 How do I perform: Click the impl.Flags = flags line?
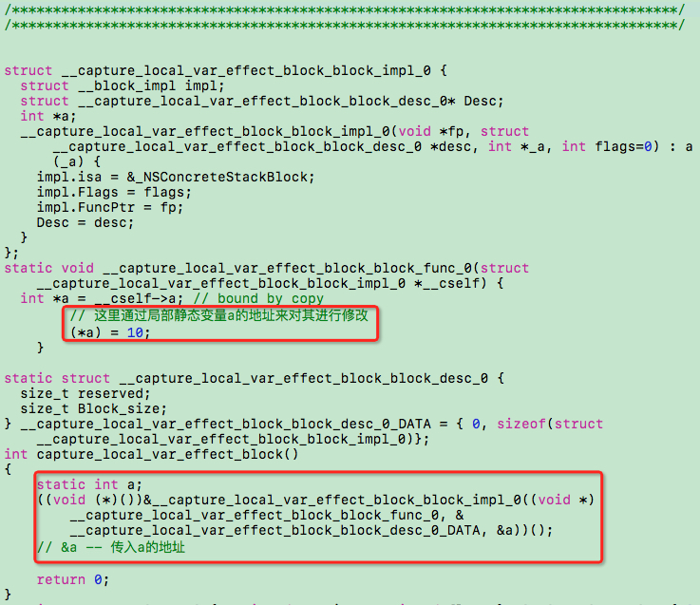(114, 192)
